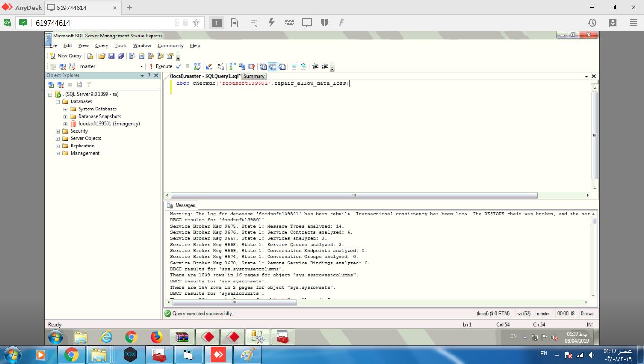The height and width of the screenshot is (364, 644).
Task: Switch to the Summary tab
Action: click(x=254, y=76)
